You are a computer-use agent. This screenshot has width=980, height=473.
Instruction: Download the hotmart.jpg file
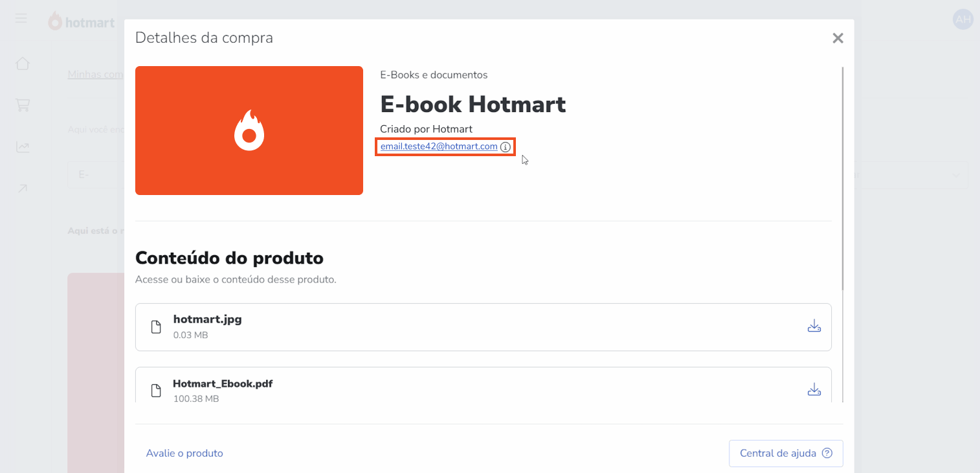click(814, 326)
